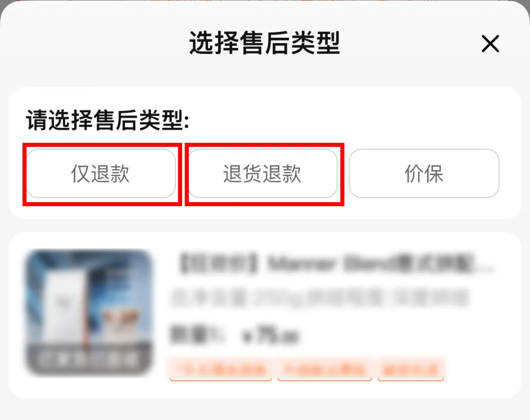This screenshot has height=420, width=530.
Task: Close the 选择售后类型 dialog with X
Action: pyautogui.click(x=490, y=44)
